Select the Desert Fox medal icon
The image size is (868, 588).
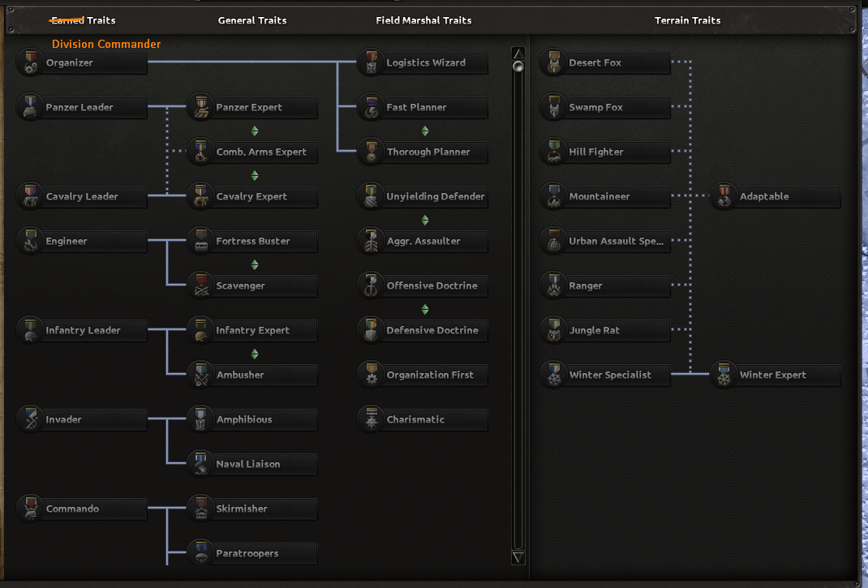(x=553, y=62)
